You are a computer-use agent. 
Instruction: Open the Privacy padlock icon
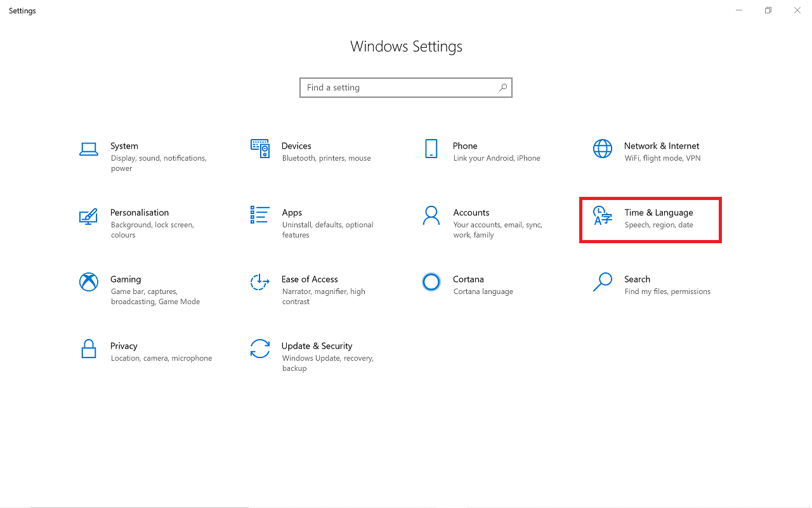point(88,349)
